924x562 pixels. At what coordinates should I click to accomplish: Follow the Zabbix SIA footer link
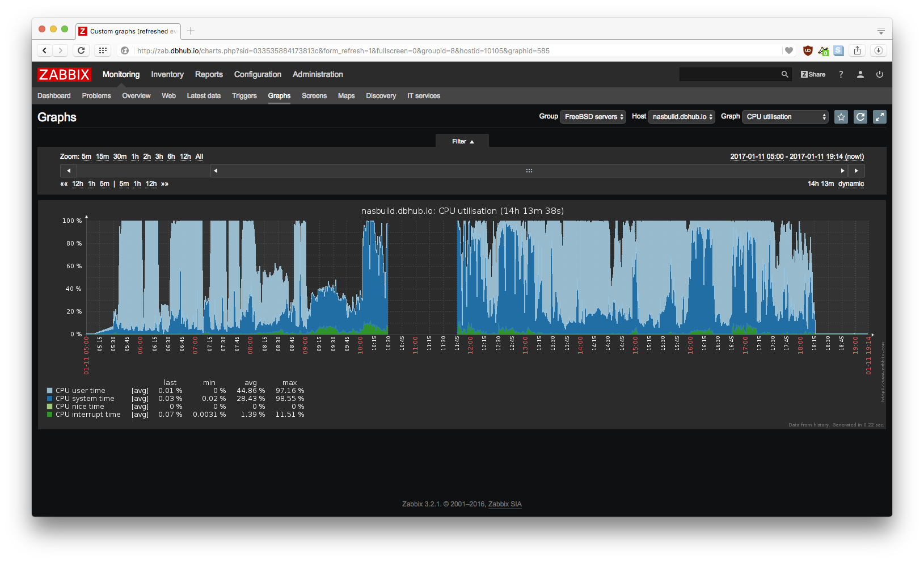click(504, 504)
